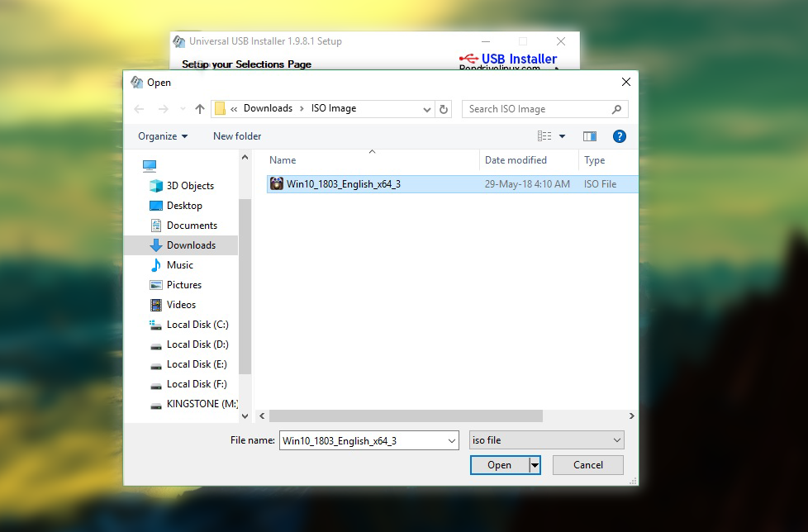This screenshot has height=532, width=808.
Task: Go forward using the Forward arrow
Action: (163, 109)
